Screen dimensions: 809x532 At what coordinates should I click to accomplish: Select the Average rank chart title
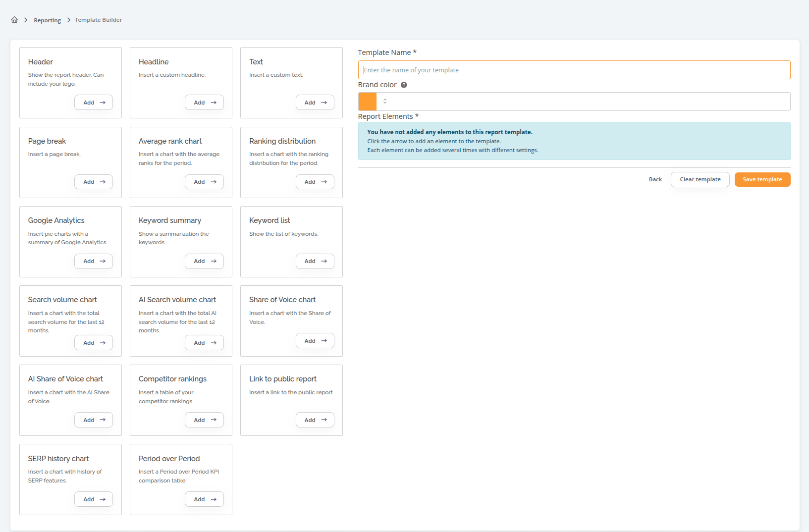170,141
